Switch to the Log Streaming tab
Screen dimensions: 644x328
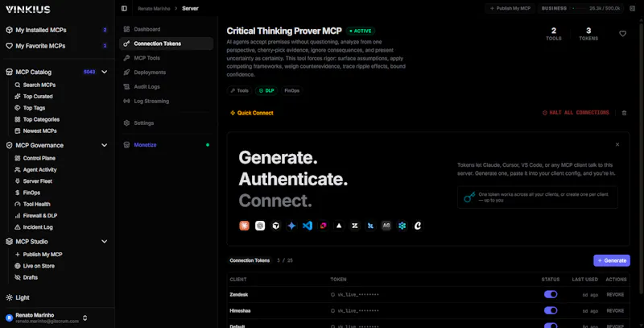coord(167,101)
